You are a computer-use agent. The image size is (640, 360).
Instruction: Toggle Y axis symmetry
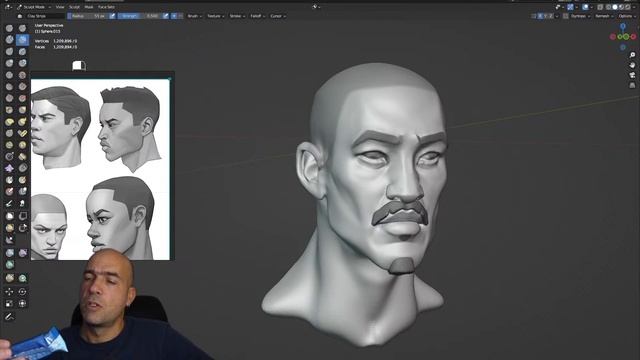[545, 16]
